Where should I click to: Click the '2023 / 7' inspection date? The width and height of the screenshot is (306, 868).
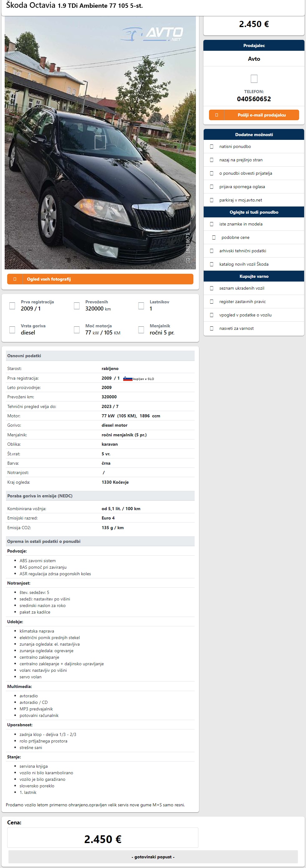tap(110, 406)
